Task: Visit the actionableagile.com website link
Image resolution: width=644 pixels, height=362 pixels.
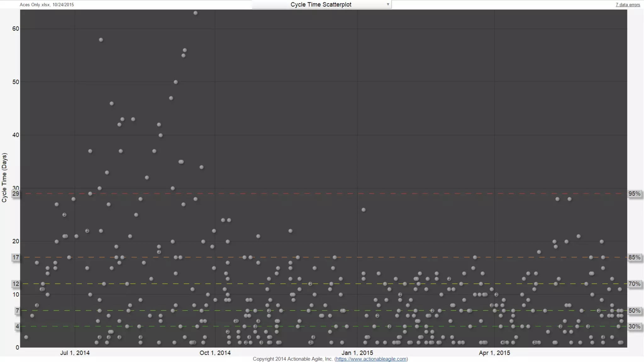Action: click(371, 359)
